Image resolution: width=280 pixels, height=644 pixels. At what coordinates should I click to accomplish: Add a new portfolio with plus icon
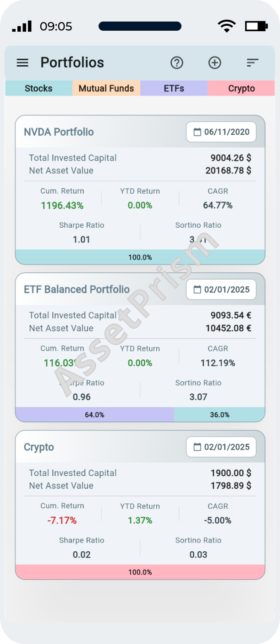pyautogui.click(x=215, y=63)
